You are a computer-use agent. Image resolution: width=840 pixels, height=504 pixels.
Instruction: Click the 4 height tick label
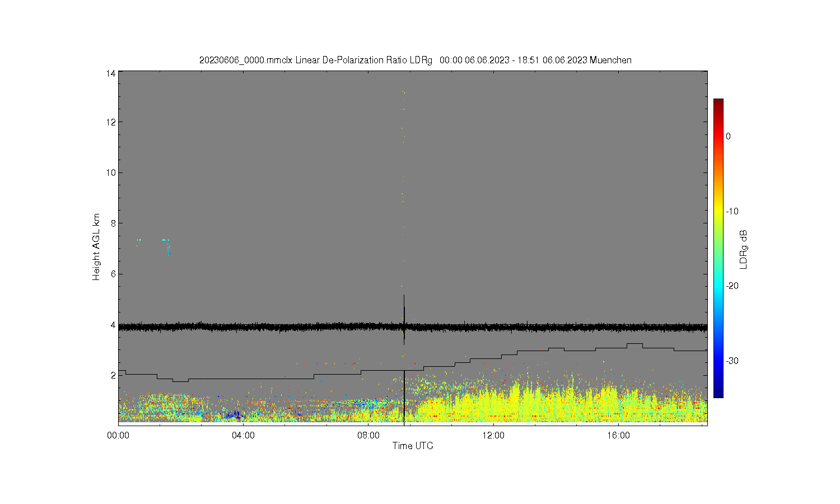113,325
